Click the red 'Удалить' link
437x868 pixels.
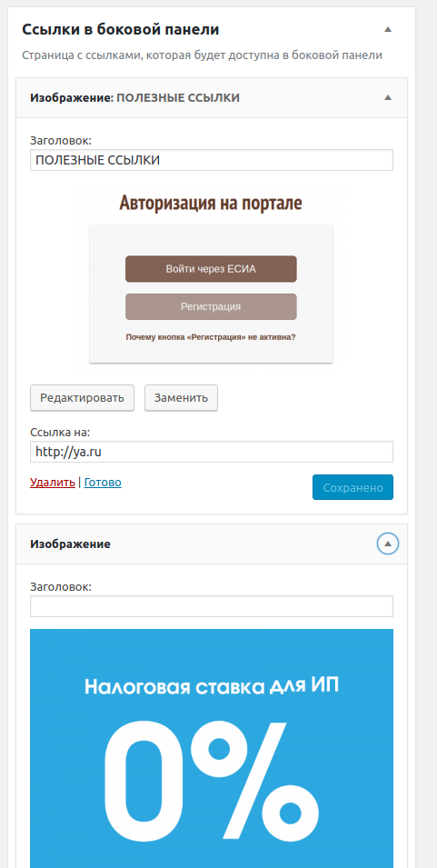tap(53, 482)
